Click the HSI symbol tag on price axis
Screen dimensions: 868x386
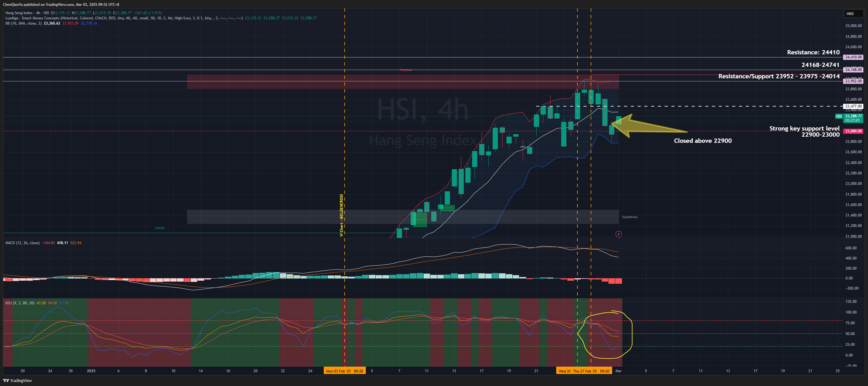pyautogui.click(x=839, y=116)
